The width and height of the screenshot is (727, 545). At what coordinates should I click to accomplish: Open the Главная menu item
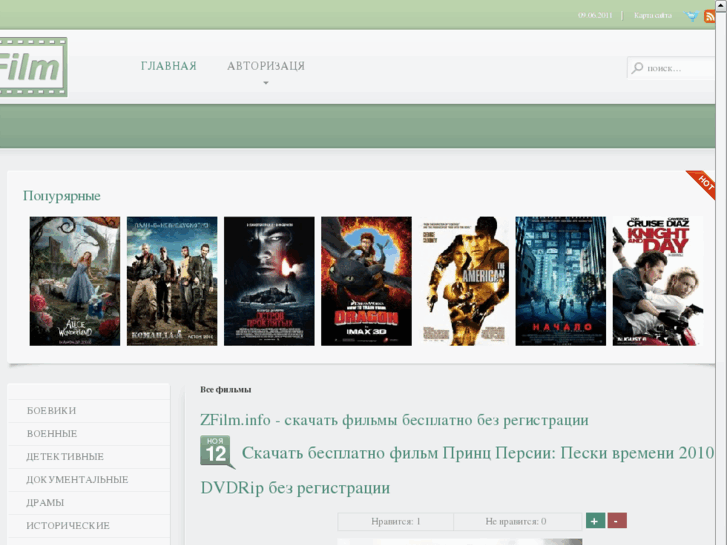pyautogui.click(x=169, y=66)
